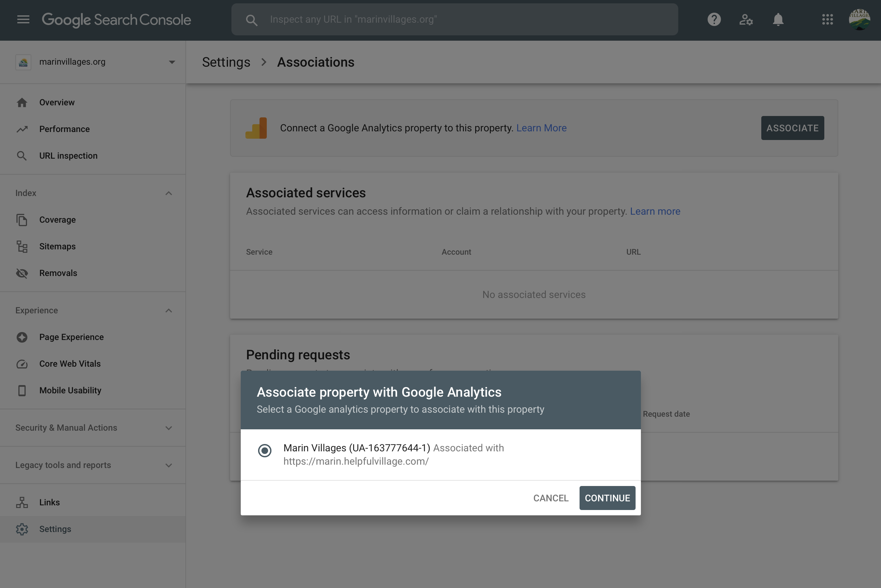Viewport: 881px width, 588px height.
Task: Open Learn more link under Associated services
Action: pos(655,211)
